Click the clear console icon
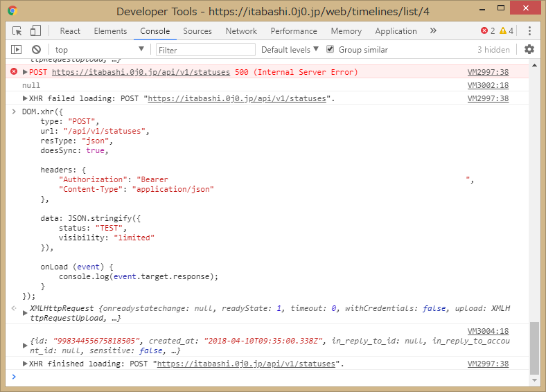 (x=36, y=50)
